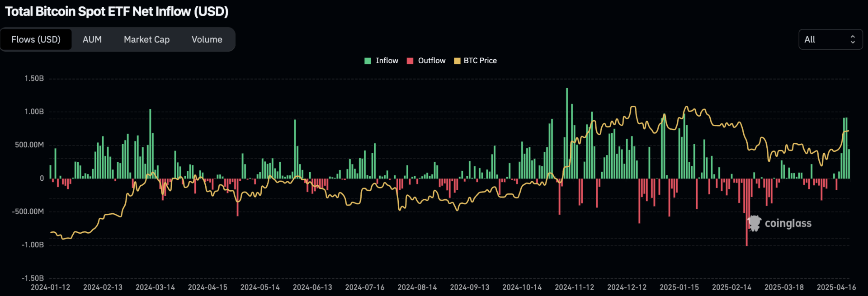
Task: Toggle the BTC Price legend label
Action: click(x=480, y=61)
